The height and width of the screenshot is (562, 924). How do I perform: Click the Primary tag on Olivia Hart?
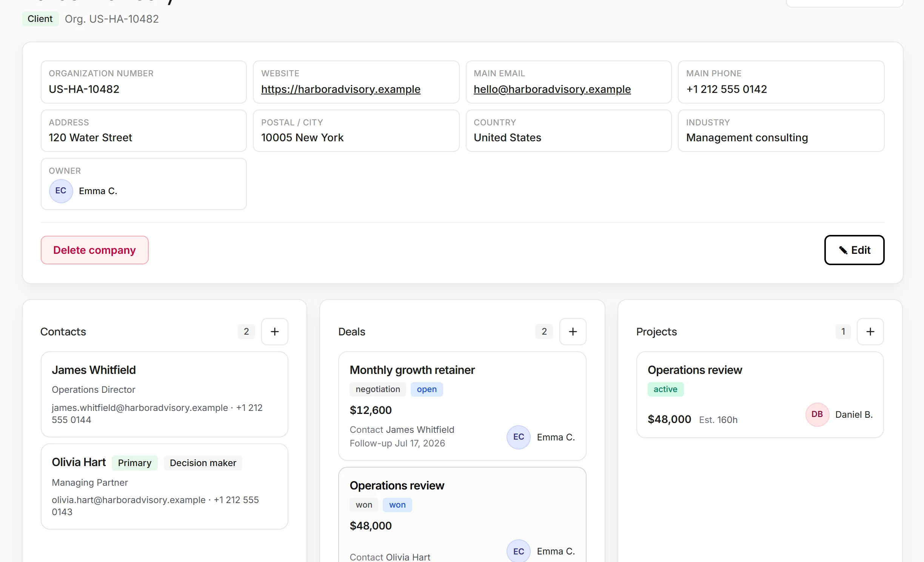click(x=134, y=463)
